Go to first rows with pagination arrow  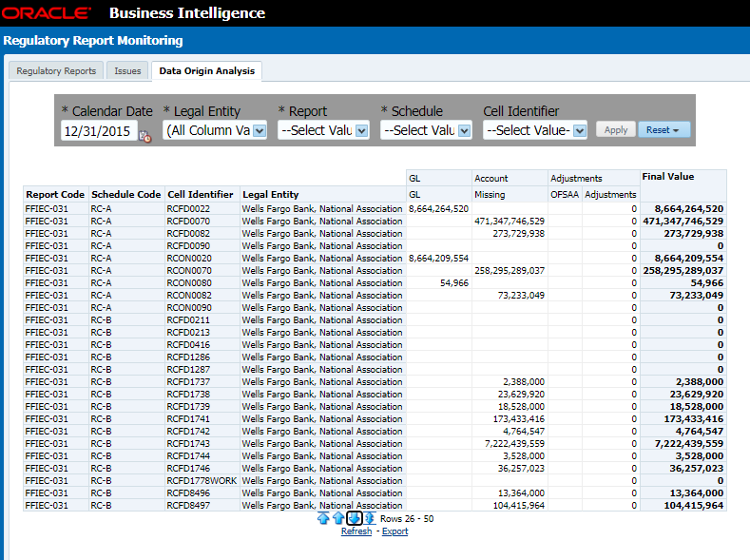[x=323, y=518]
